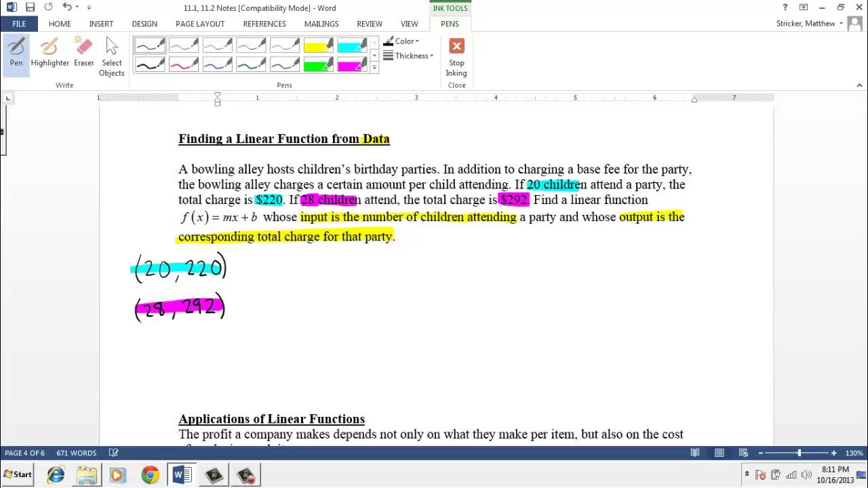Click the zoom out minus button
Viewport: 868px width, 488px height.
click(x=761, y=453)
